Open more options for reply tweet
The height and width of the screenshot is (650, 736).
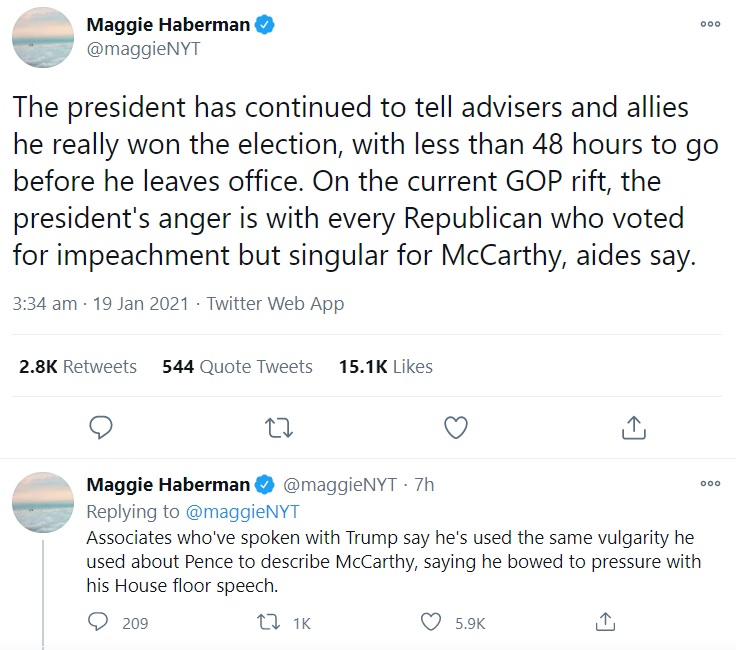710,484
